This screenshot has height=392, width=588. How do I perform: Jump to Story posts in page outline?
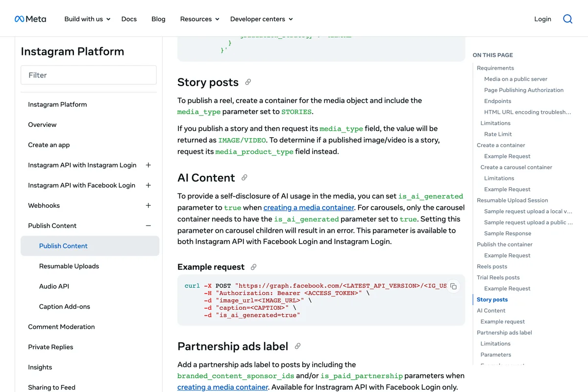coord(492,299)
